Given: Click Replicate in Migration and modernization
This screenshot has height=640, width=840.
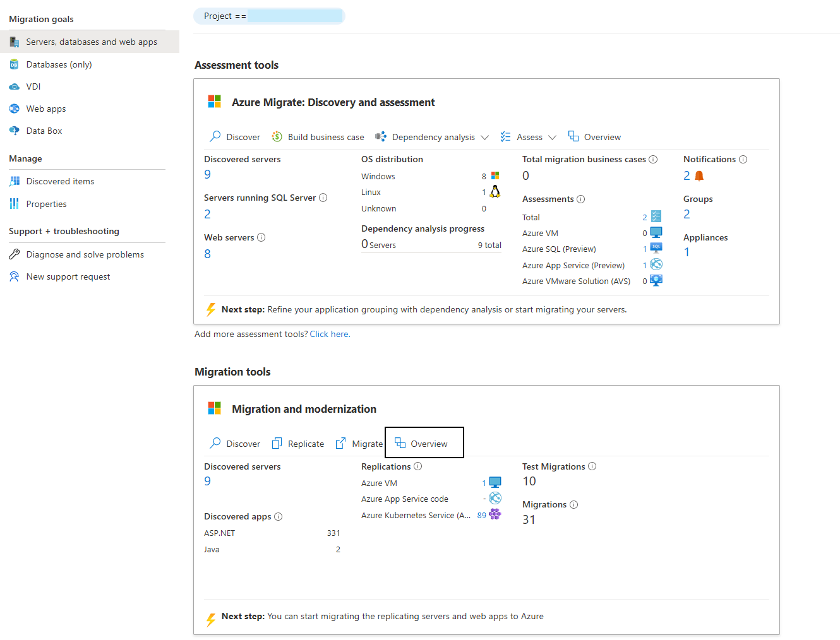Looking at the screenshot, I should point(297,444).
